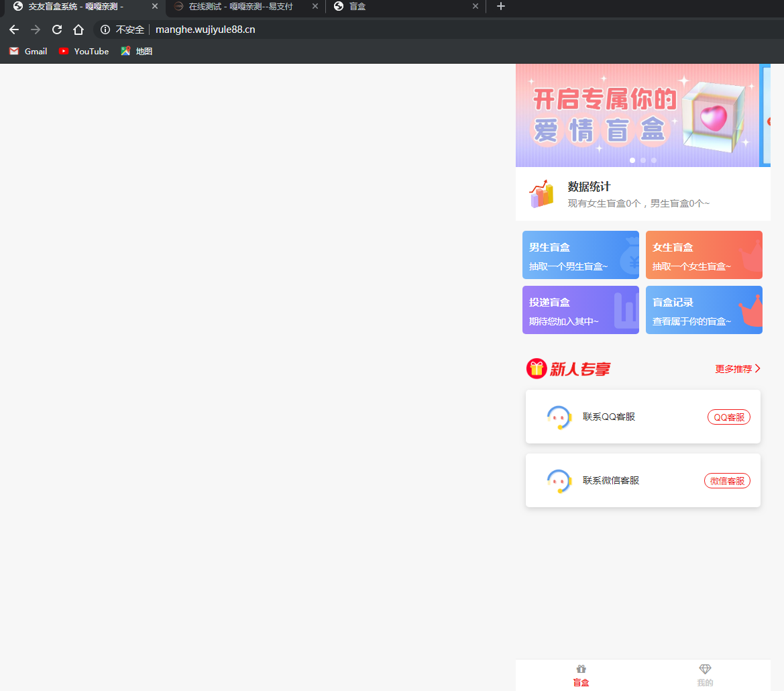Screen dimensions: 784x691
Task: Go to 我的 bottom tab
Action: point(705,675)
